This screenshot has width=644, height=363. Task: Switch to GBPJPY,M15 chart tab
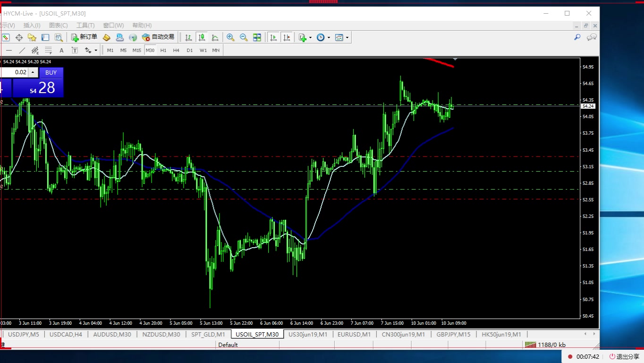pyautogui.click(x=453, y=334)
